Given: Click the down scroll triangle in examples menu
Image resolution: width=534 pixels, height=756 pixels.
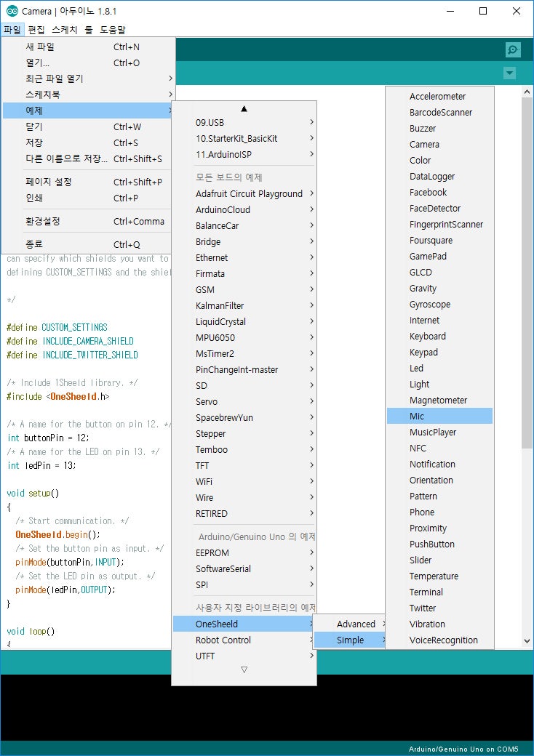Looking at the screenshot, I should 244,669.
